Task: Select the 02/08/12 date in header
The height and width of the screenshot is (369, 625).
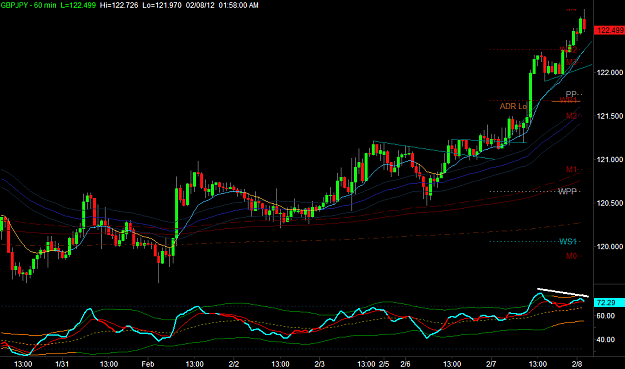Action: [200, 5]
